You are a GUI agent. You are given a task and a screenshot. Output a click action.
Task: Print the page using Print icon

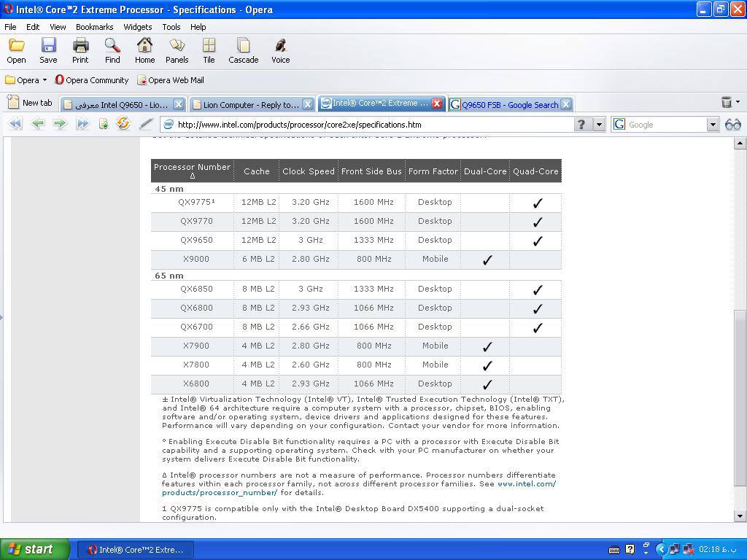[x=80, y=51]
